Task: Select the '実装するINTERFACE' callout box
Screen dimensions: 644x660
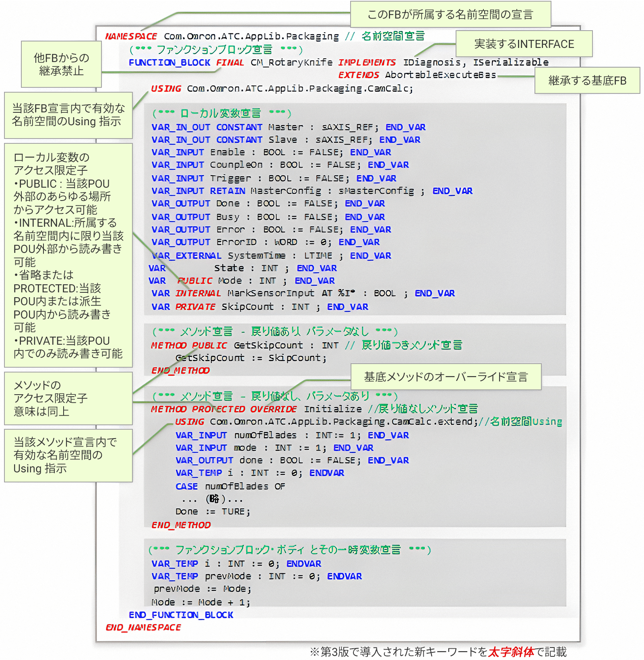Action: tap(524, 44)
